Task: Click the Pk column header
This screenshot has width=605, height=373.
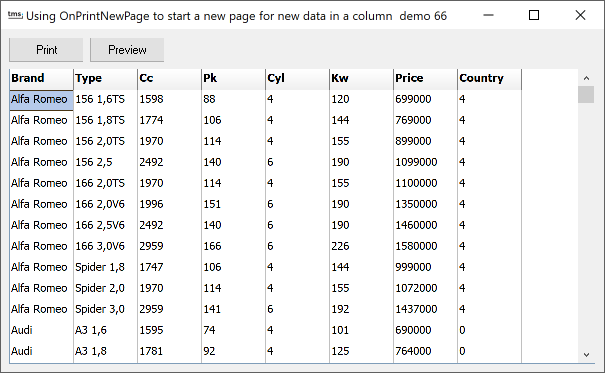Action: 233,79
